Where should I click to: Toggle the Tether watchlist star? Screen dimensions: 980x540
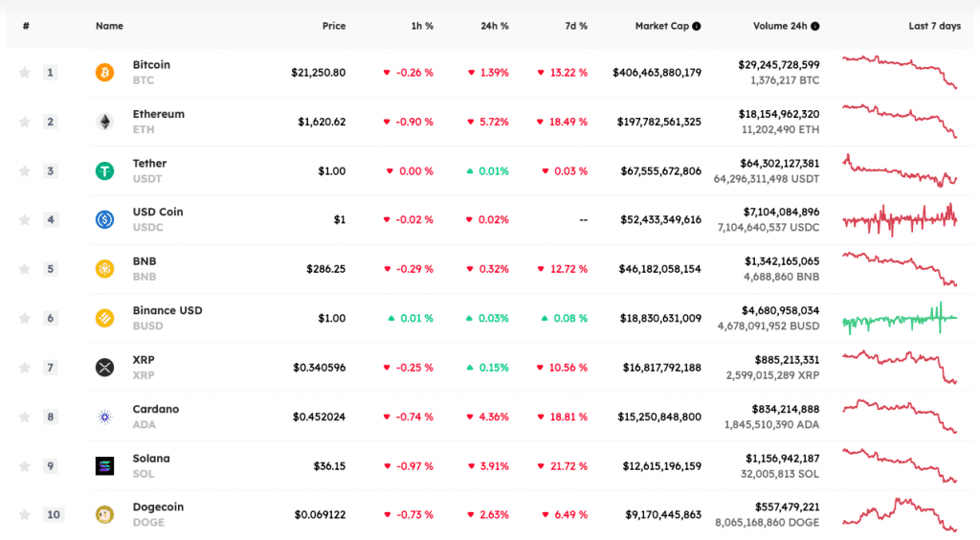[24, 170]
